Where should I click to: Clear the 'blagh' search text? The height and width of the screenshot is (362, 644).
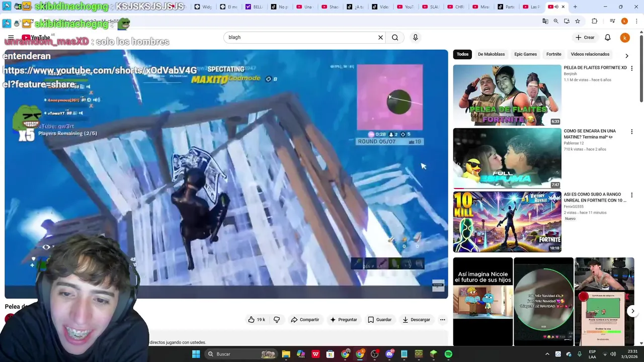(x=380, y=37)
